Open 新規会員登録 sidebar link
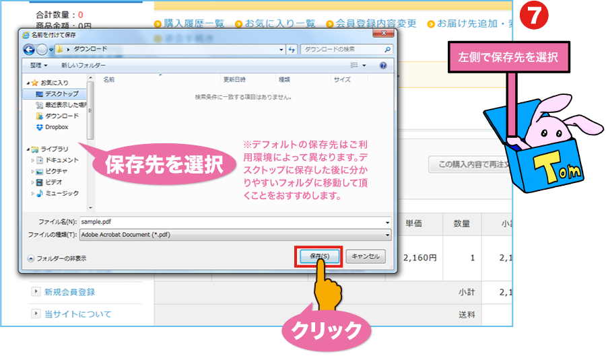 click(69, 292)
